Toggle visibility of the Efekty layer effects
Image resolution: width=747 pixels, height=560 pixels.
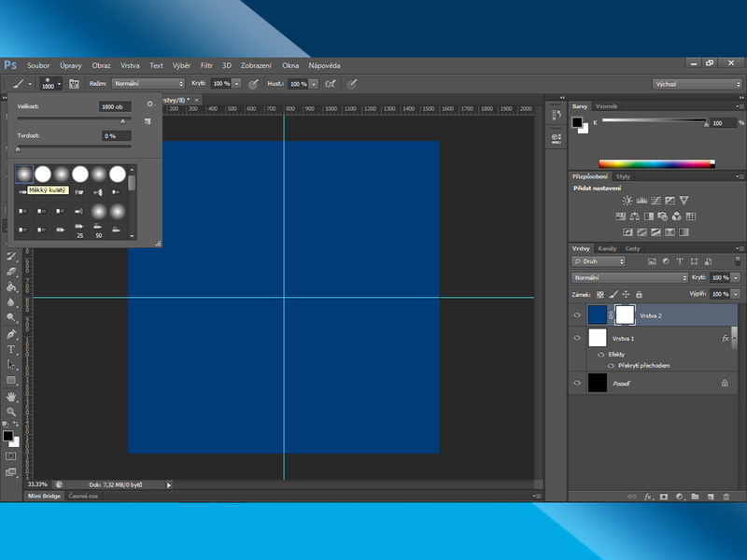pos(601,355)
